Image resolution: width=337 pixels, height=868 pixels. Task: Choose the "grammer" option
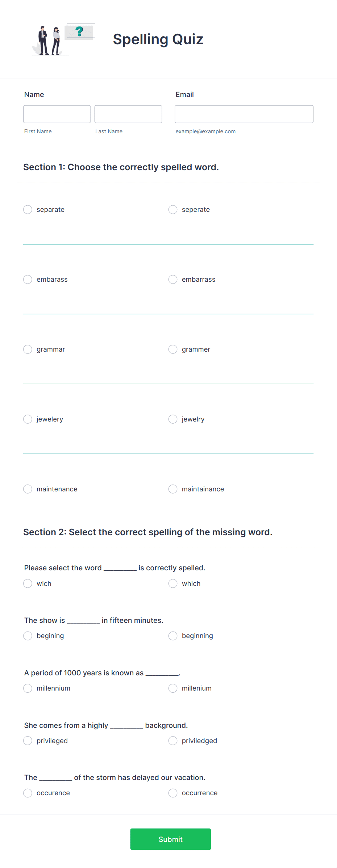[173, 349]
